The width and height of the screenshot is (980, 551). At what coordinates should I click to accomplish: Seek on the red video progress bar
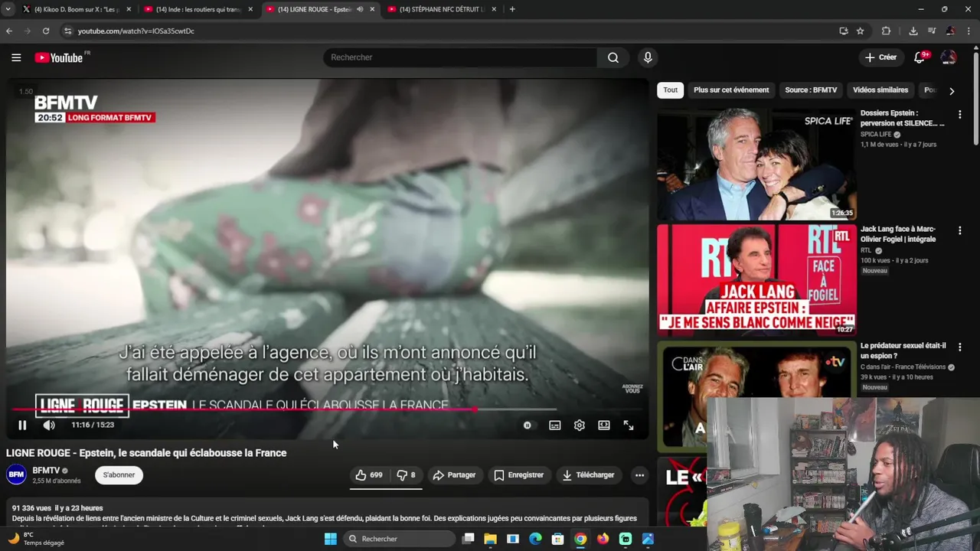click(x=328, y=410)
